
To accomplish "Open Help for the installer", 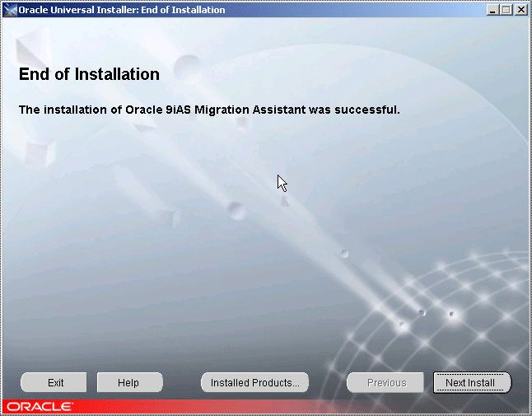I will 129,382.
